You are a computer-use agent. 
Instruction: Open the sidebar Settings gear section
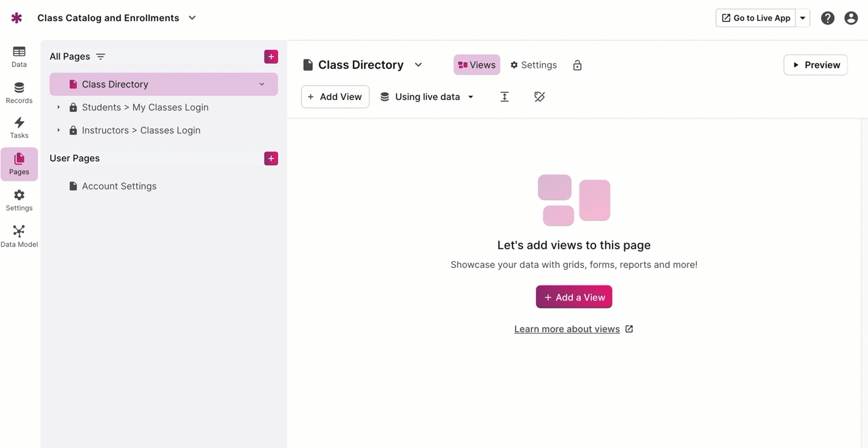pyautogui.click(x=19, y=200)
